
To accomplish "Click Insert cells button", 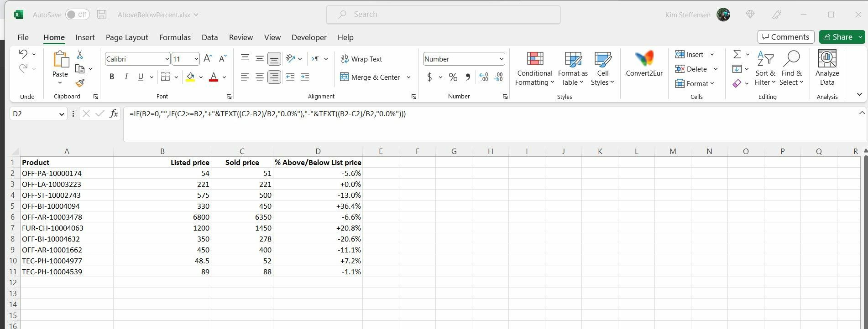I will click(x=690, y=55).
